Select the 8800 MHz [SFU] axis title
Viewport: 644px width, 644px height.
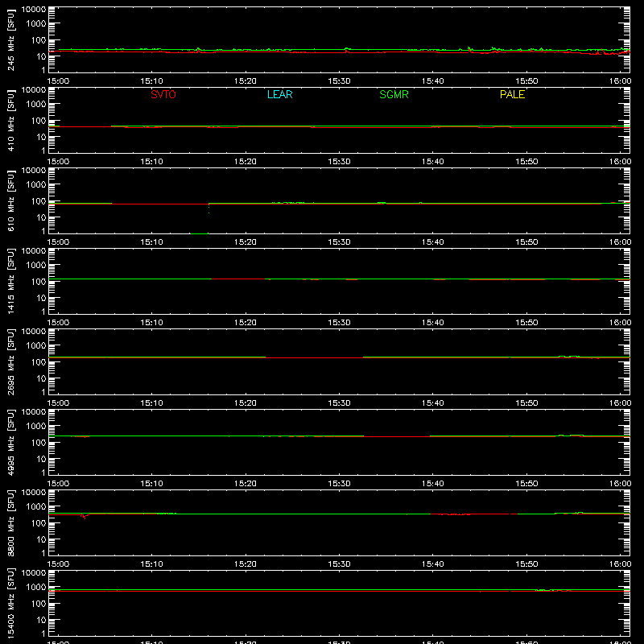[x=10, y=522]
